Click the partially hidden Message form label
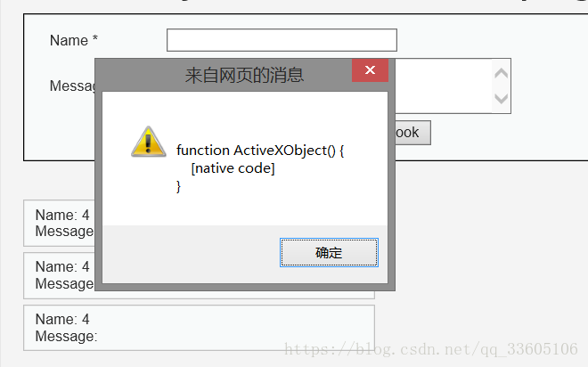 pyautogui.click(x=72, y=86)
